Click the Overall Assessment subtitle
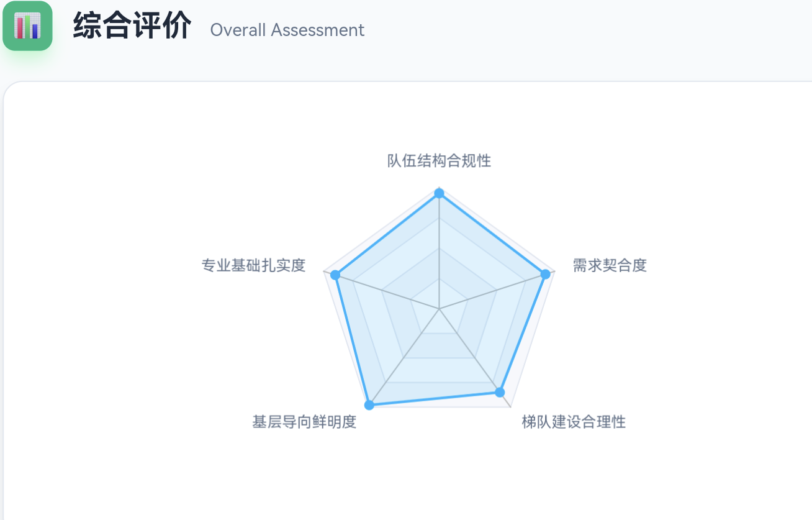The width and height of the screenshot is (812, 520). [x=287, y=30]
